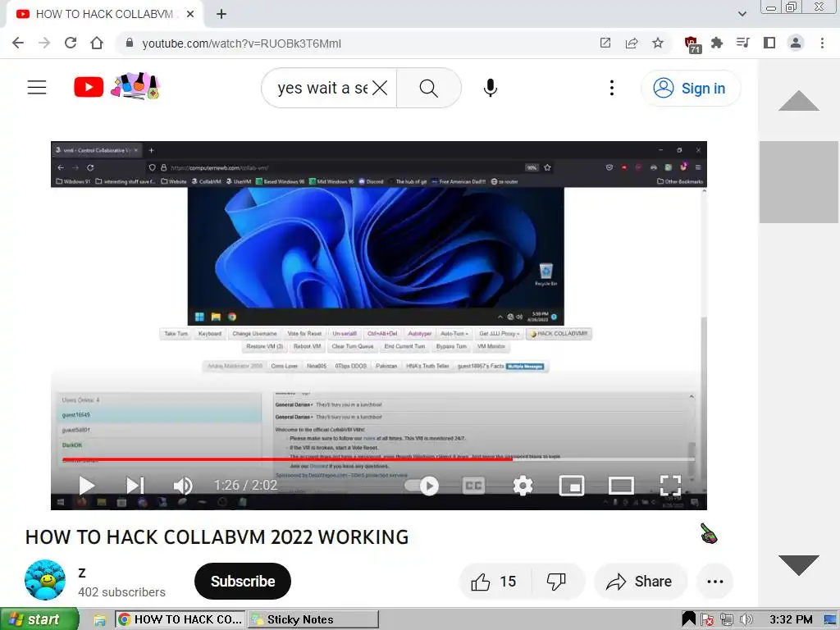Click the taskbar clock 3:32 PM
The height and width of the screenshot is (630, 840).
(x=790, y=620)
